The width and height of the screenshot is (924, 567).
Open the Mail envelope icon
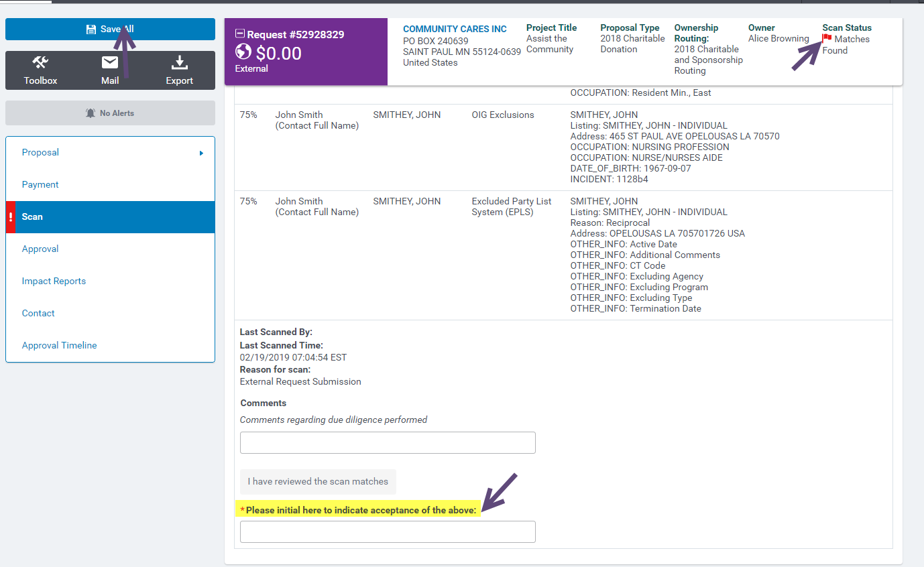tap(110, 63)
